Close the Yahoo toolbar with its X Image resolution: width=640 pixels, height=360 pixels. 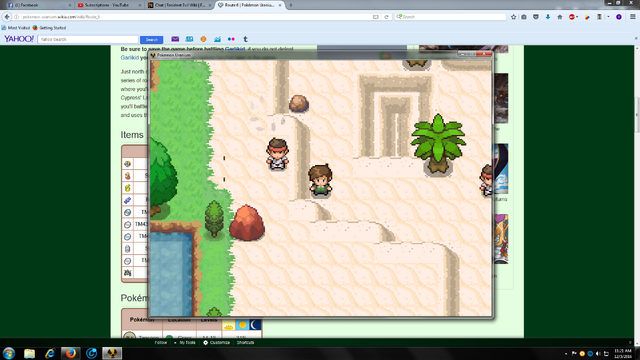click(x=636, y=39)
